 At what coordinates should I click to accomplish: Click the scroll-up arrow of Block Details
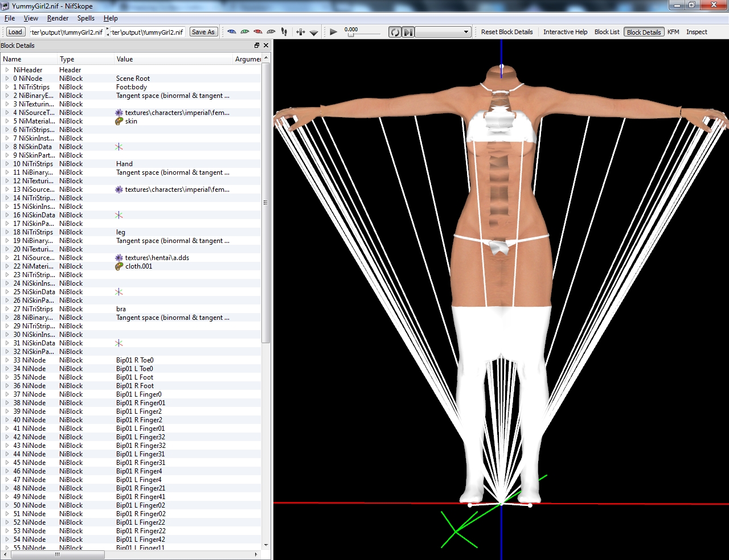tap(266, 58)
